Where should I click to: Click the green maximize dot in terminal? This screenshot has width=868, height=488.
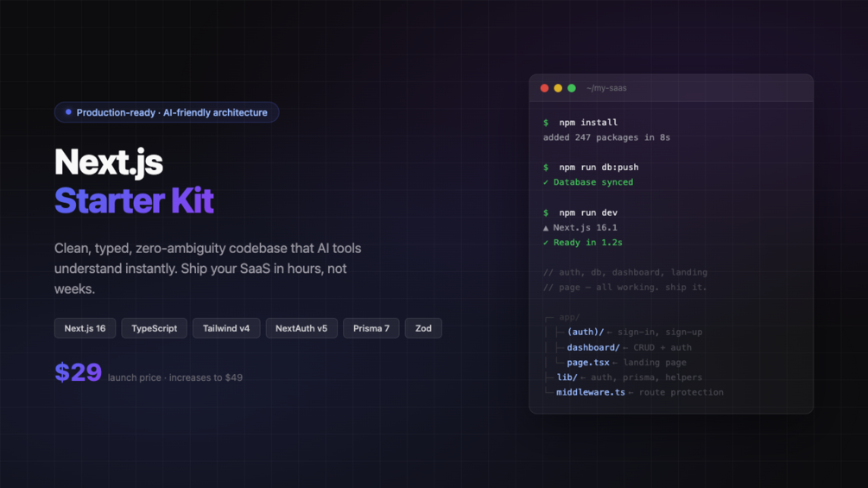point(572,88)
